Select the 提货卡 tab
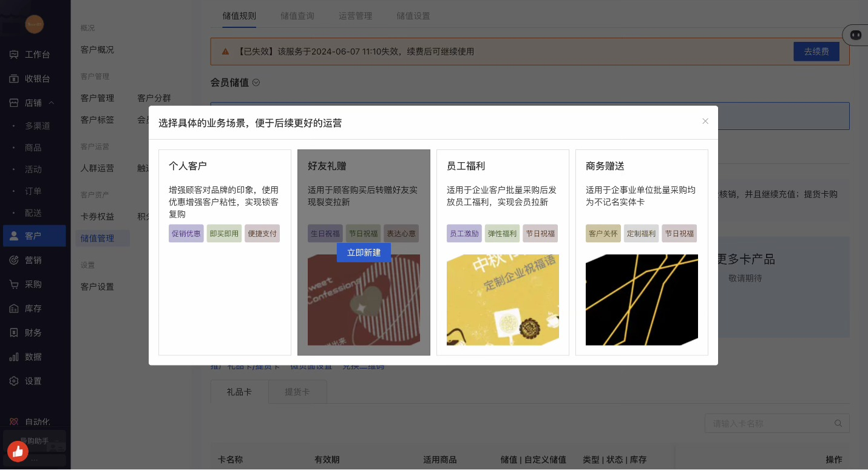This screenshot has height=470, width=868. pos(297,392)
